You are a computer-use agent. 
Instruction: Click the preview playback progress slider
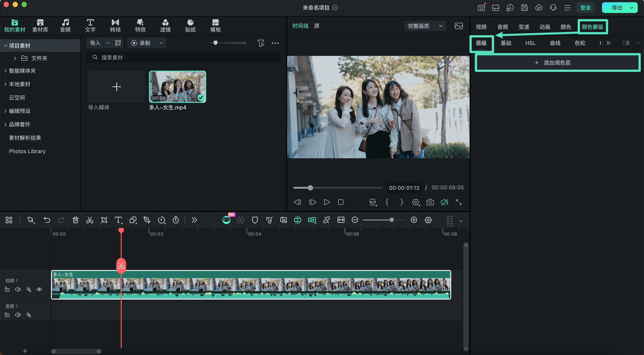[x=338, y=188]
